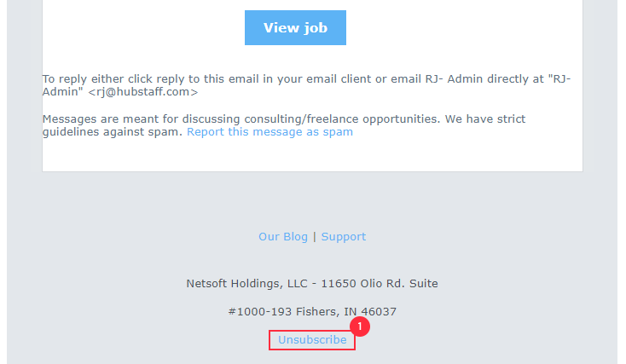
Task: Click the blue View job button
Action: click(295, 27)
